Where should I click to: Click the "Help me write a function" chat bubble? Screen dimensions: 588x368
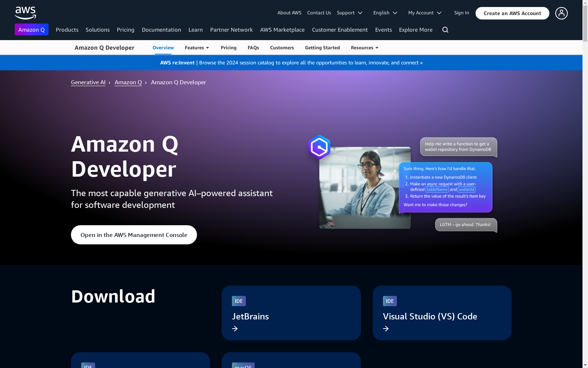click(458, 147)
